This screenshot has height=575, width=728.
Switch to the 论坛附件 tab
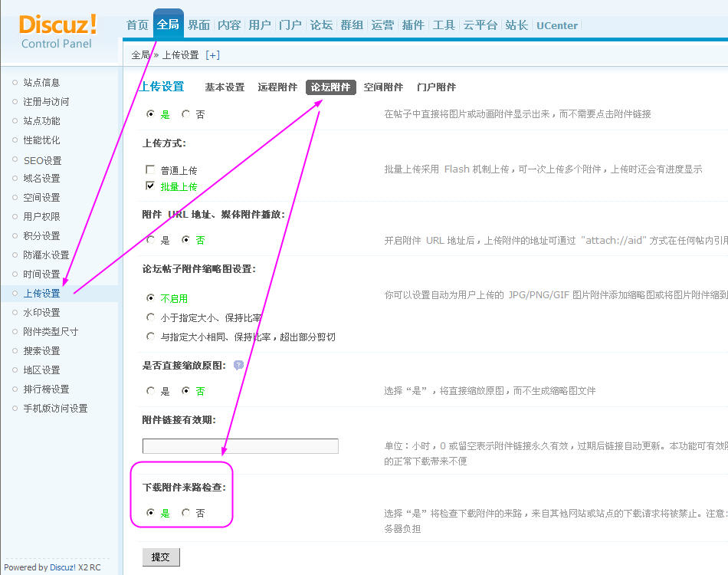(x=330, y=87)
